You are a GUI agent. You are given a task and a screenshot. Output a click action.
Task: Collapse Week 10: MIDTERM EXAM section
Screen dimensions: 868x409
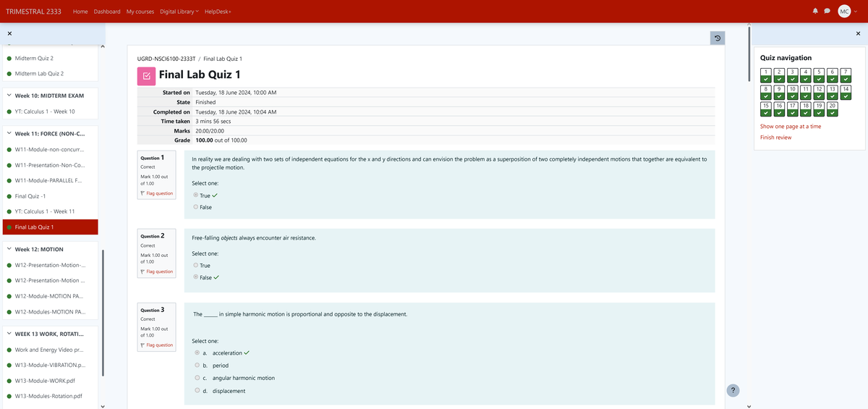click(x=8, y=96)
